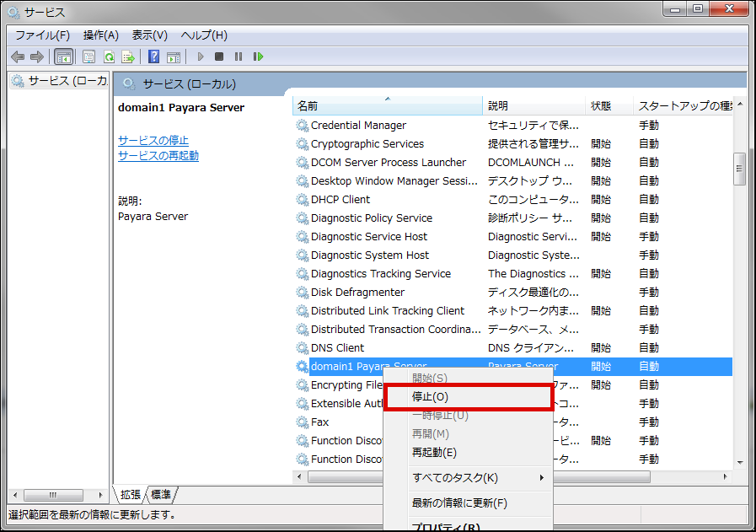Click the Export List toolbar icon

click(128, 56)
